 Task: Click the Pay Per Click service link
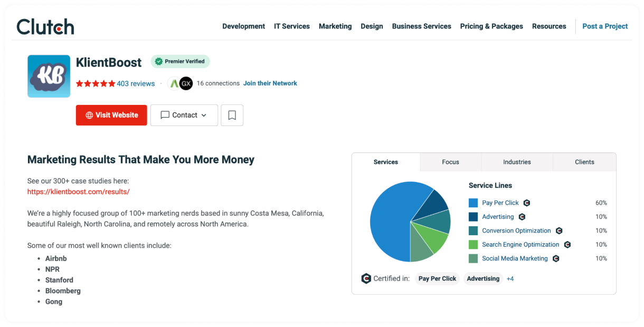500,203
